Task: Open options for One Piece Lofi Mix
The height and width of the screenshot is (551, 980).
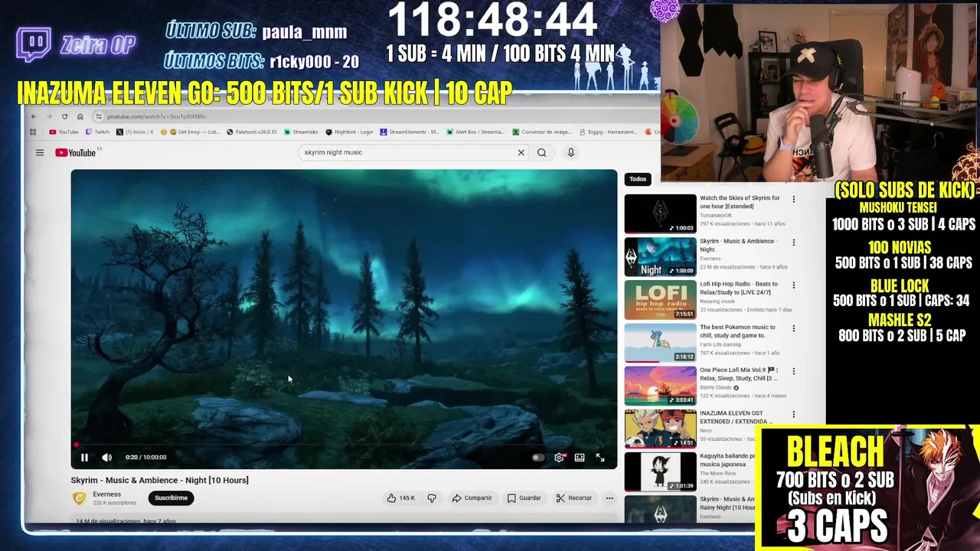Action: [793, 371]
